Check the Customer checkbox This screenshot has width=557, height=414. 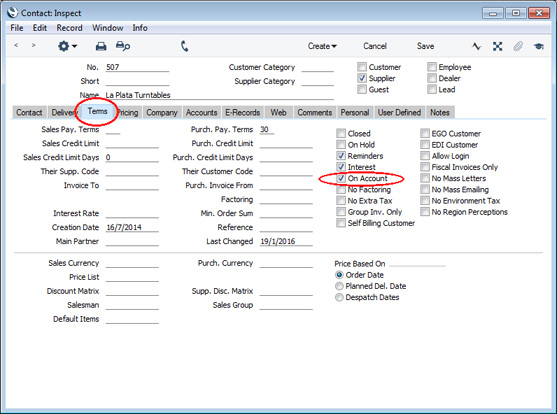(362, 67)
